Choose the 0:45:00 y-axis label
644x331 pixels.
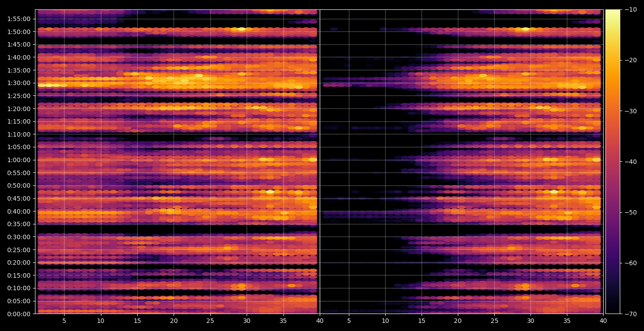19,198
